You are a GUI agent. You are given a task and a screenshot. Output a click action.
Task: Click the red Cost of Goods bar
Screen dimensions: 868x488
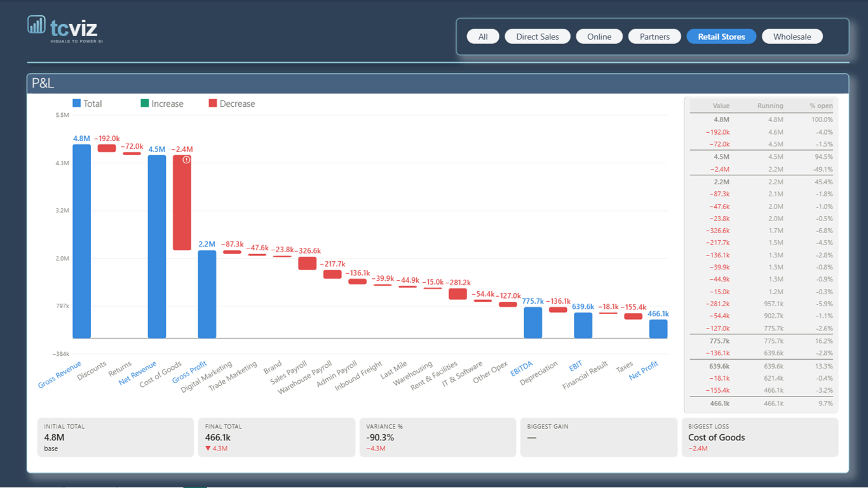(182, 203)
